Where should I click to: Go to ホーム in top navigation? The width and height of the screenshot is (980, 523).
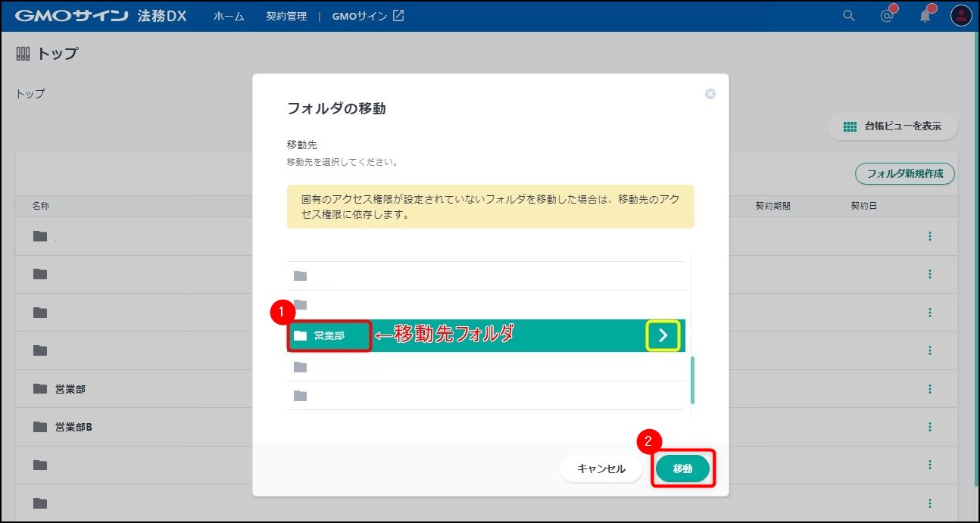(229, 16)
